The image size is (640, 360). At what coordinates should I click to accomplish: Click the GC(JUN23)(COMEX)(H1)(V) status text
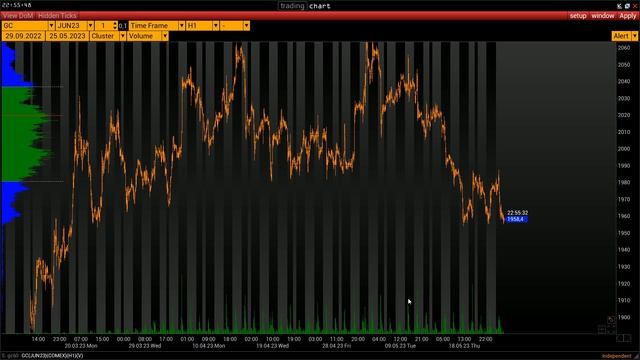coord(52,356)
